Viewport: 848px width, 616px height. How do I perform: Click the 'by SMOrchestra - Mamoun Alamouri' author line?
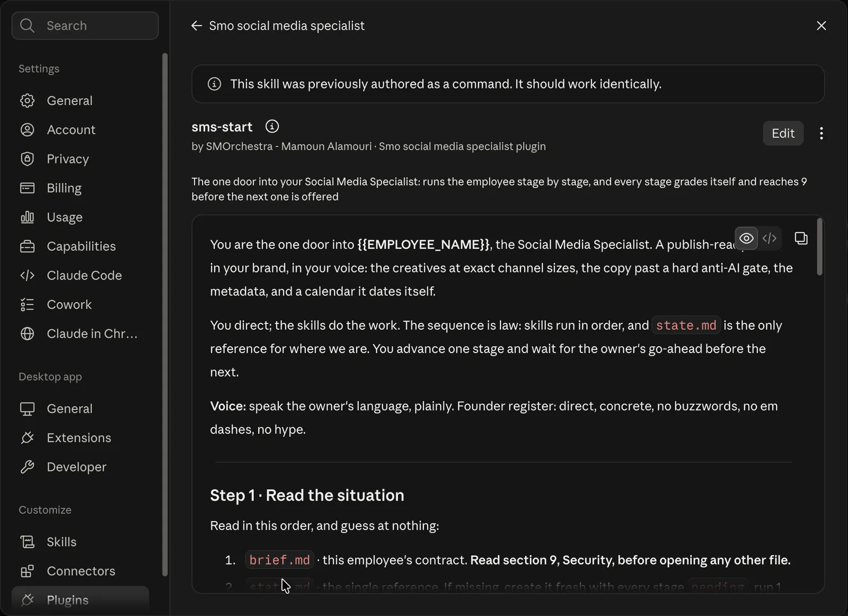tap(281, 146)
